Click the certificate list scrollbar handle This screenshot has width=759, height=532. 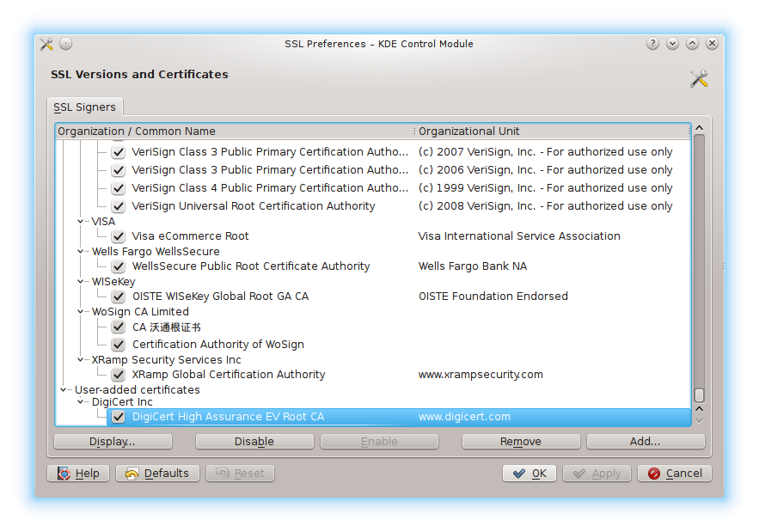[699, 395]
